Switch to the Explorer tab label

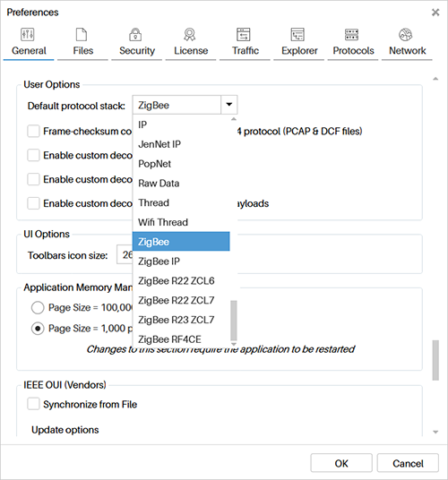pos(299,50)
